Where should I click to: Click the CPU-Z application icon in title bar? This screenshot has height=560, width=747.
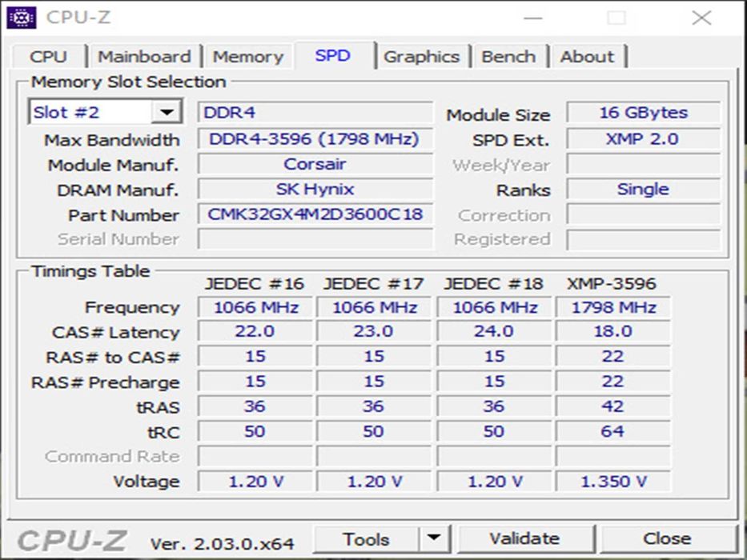(x=22, y=18)
